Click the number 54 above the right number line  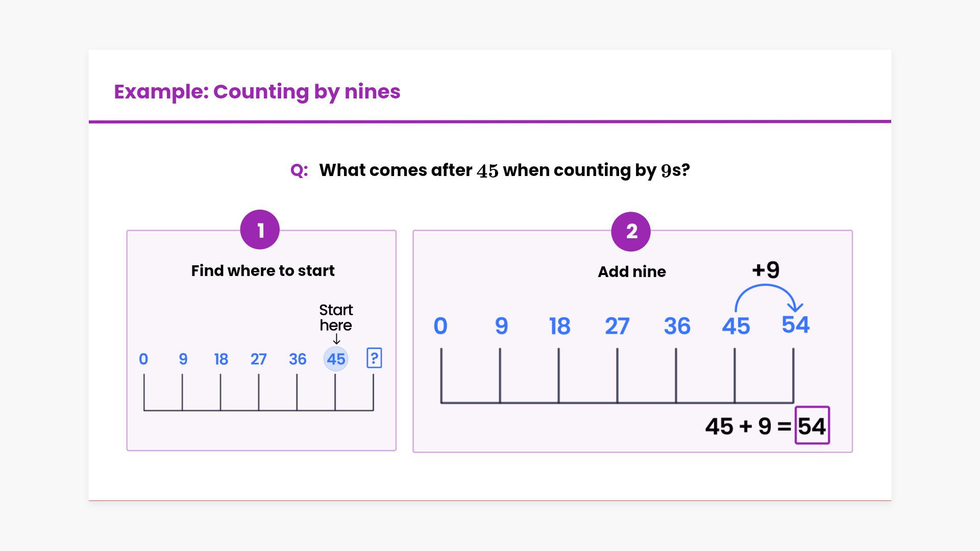point(796,325)
